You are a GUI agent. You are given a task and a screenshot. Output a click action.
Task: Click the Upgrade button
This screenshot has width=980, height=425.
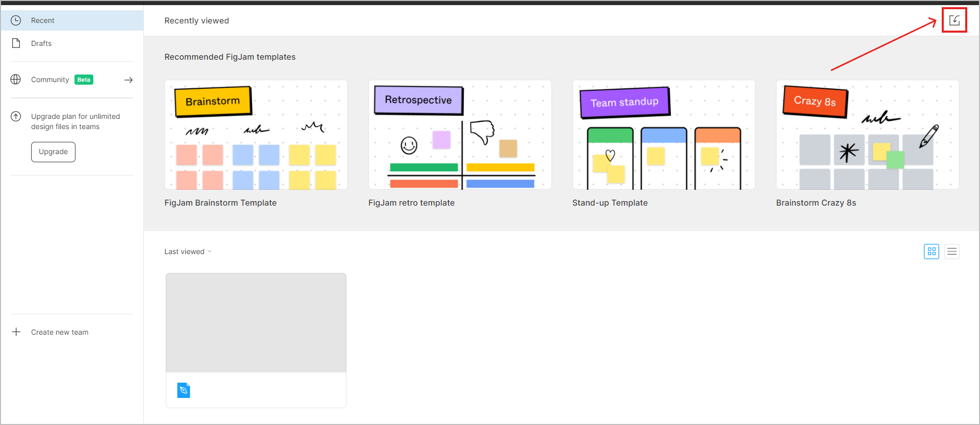coord(53,152)
